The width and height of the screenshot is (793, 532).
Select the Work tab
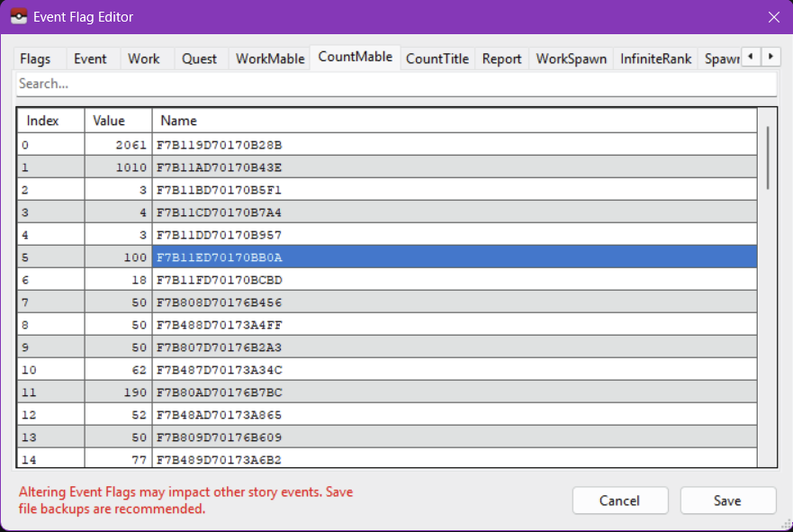(144, 59)
